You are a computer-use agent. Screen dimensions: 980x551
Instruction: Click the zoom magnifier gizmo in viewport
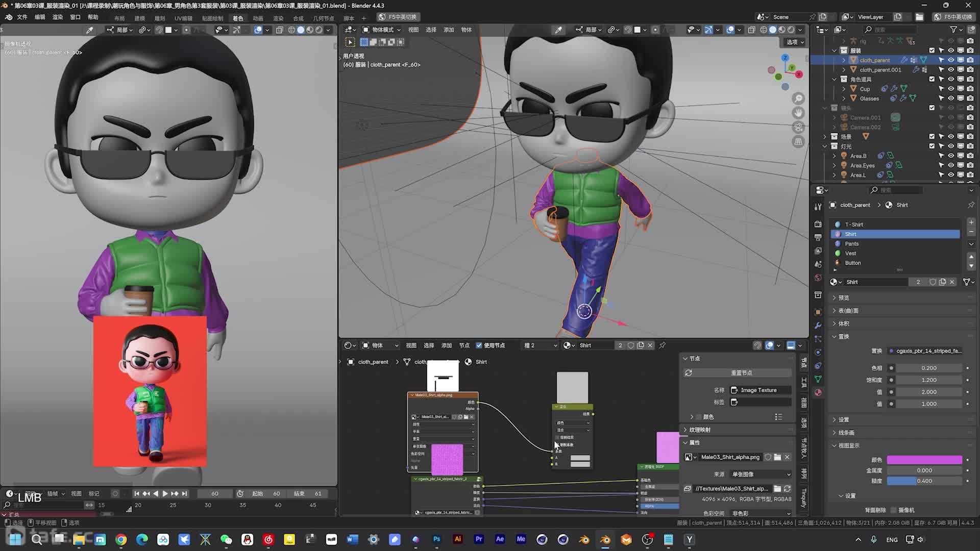click(x=798, y=98)
